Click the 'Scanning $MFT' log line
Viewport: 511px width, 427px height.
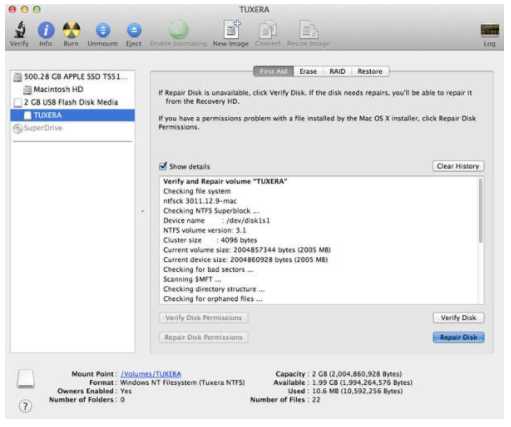[x=192, y=279]
